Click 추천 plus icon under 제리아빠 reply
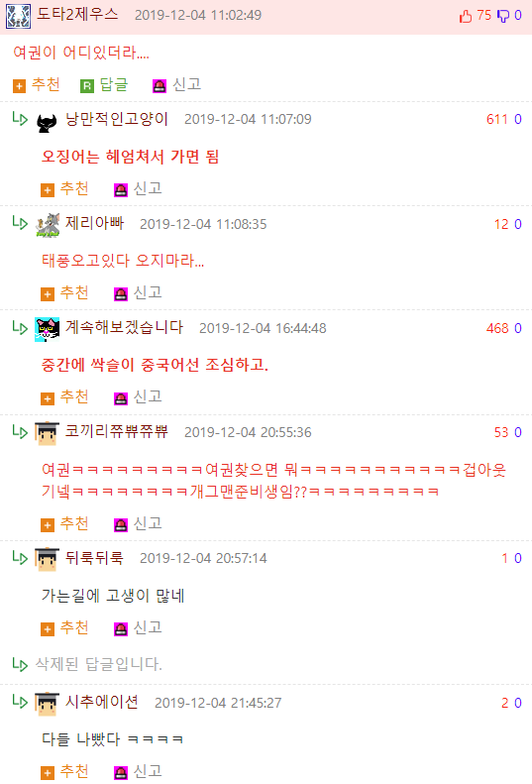The height and width of the screenshot is (784, 532). click(48, 294)
